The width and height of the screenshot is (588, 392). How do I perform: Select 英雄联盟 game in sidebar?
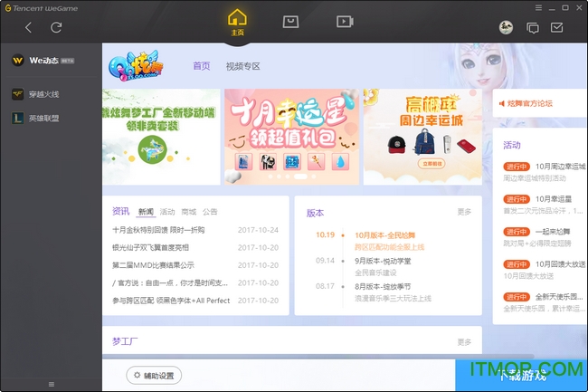35,119
